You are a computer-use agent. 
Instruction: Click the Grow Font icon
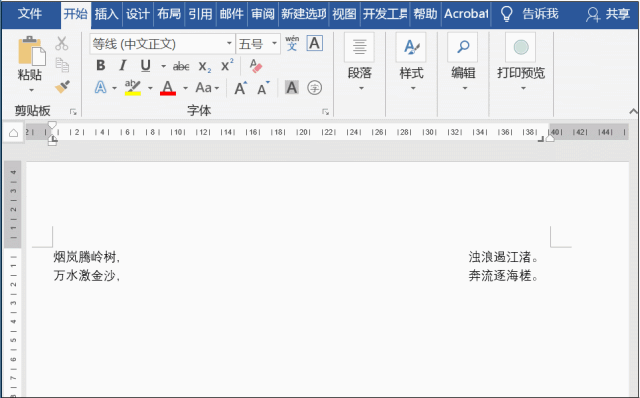tap(241, 88)
